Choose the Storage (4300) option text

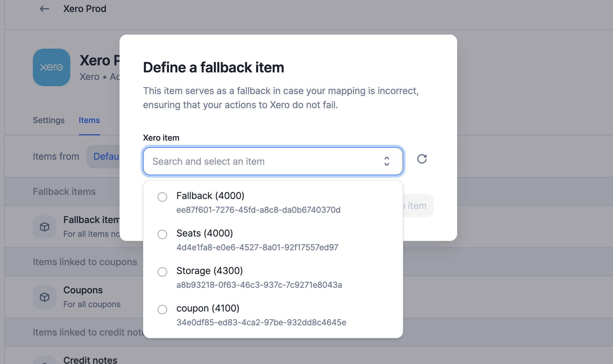(x=210, y=271)
